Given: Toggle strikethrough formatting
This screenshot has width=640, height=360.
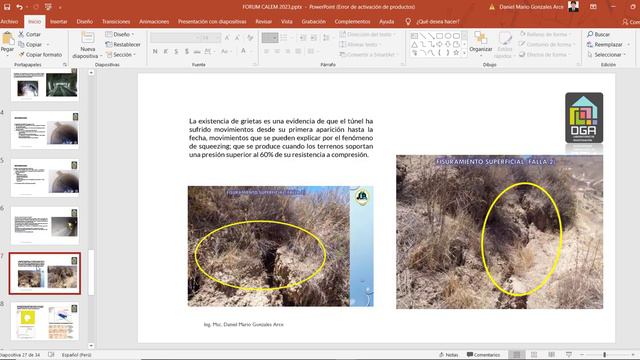Looking at the screenshot, I should pos(197,51).
